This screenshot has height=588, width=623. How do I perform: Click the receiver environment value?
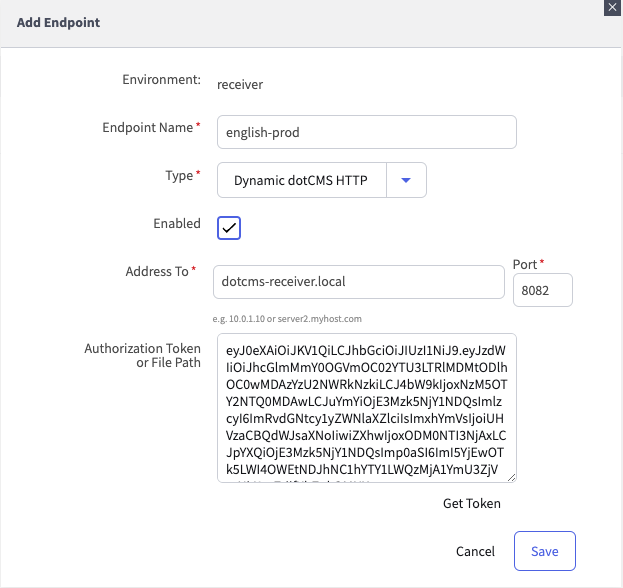point(240,85)
